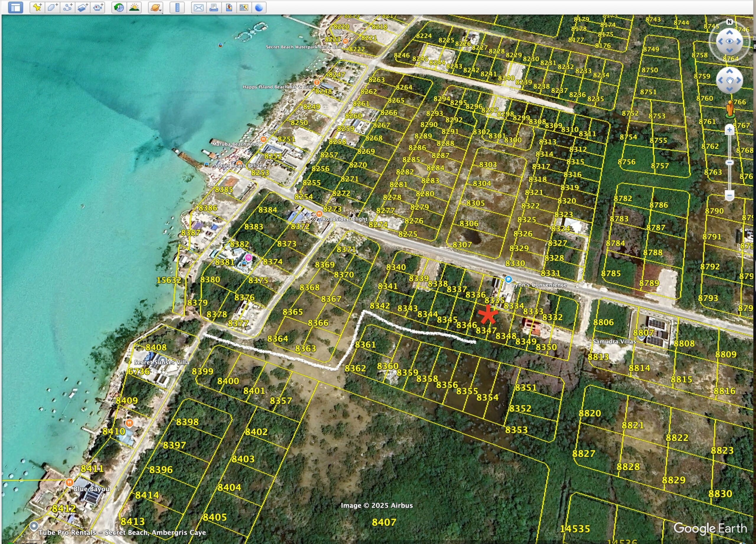Click the N north compass marker
This screenshot has width=756, height=544.
(729, 22)
